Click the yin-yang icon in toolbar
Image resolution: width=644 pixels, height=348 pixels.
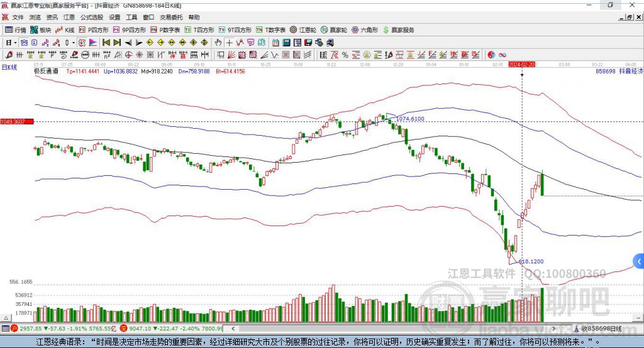pos(491,55)
